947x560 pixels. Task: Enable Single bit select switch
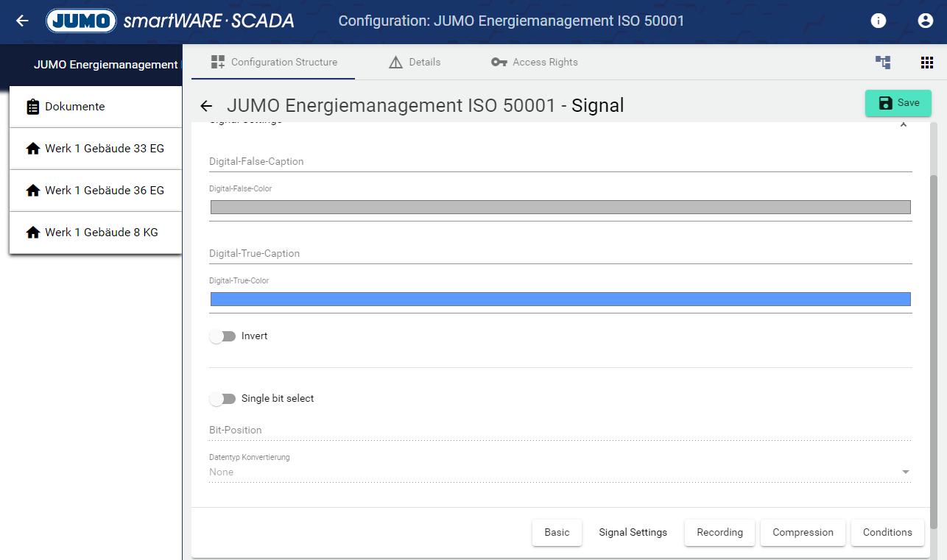click(x=222, y=399)
